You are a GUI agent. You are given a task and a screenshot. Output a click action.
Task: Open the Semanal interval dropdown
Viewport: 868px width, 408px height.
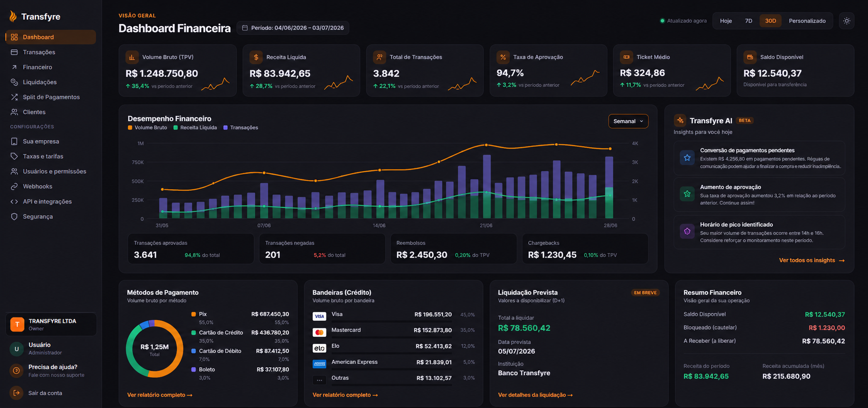(x=628, y=121)
